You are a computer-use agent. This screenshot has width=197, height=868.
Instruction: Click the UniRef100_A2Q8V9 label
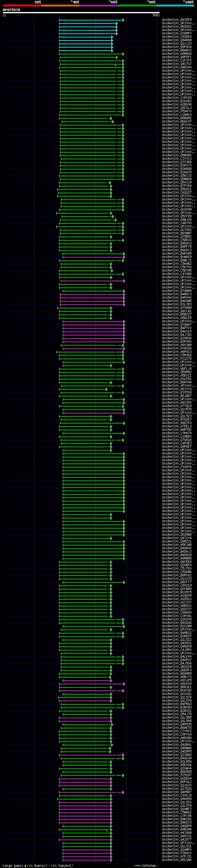point(177,595)
